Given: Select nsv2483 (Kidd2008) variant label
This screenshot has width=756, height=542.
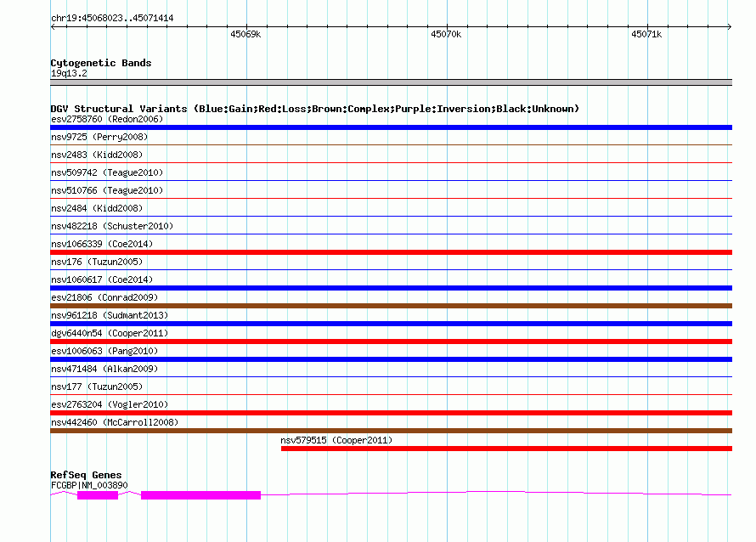Looking at the screenshot, I should click(x=97, y=155).
